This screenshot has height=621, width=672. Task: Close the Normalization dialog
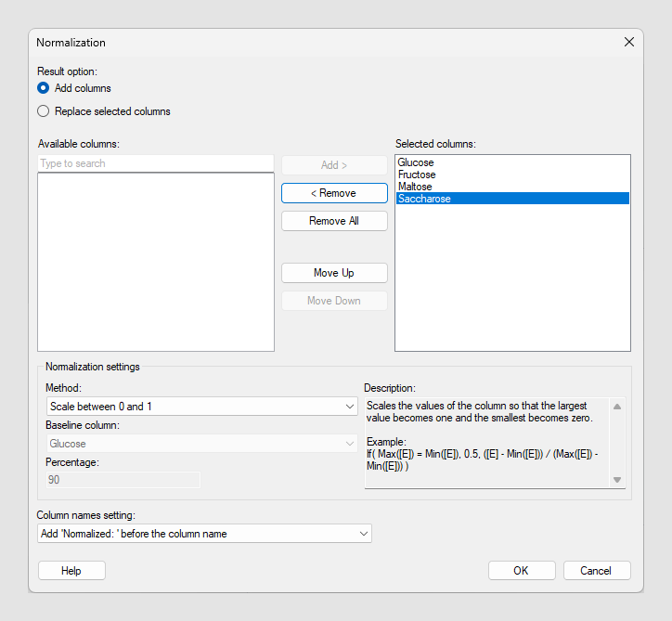coord(629,42)
